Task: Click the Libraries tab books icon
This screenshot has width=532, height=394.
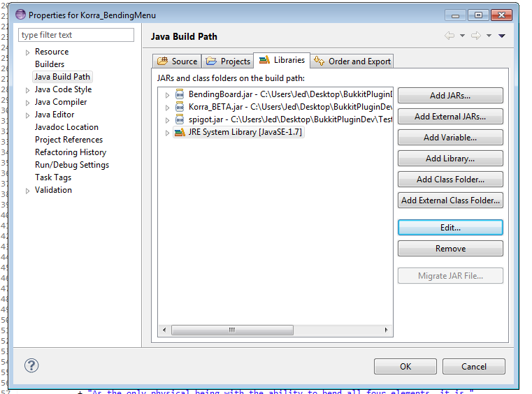Action: coord(264,60)
